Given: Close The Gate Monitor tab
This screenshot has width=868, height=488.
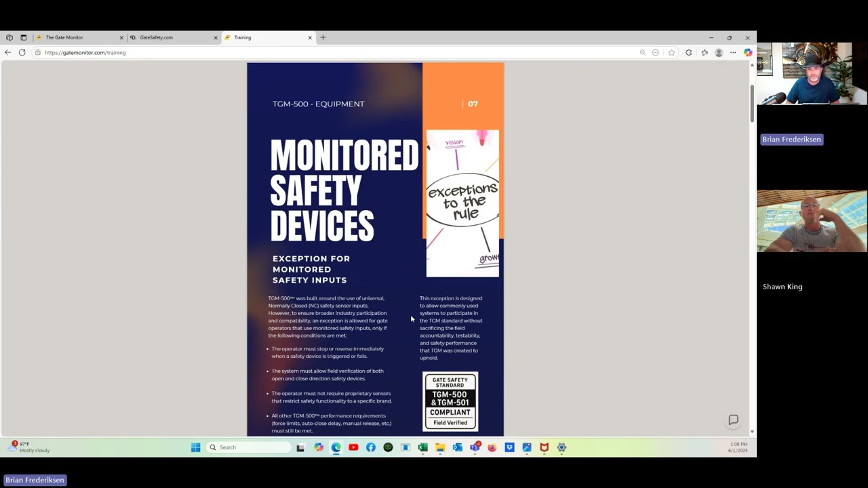Looking at the screenshot, I should pos(121,37).
